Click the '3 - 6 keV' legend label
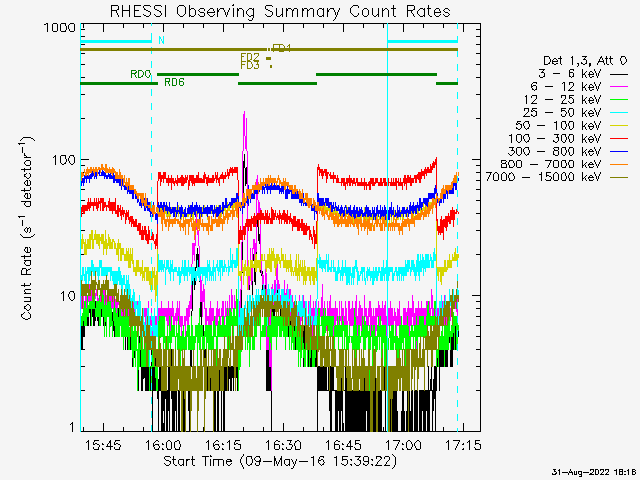640x480 pixels. click(x=570, y=74)
